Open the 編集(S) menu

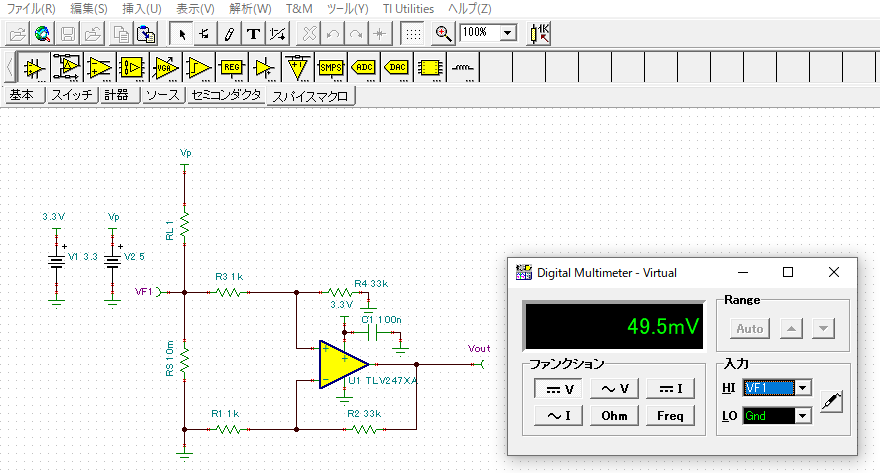(x=89, y=9)
